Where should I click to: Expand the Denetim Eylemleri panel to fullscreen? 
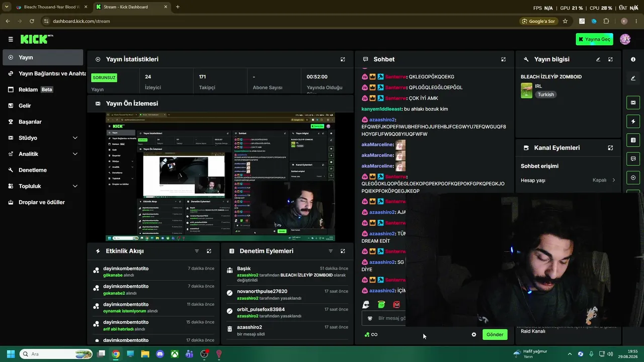343,251
